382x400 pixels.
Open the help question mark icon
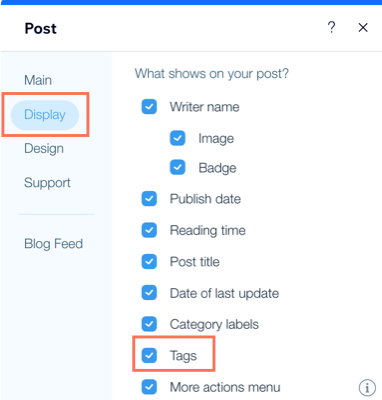331,27
